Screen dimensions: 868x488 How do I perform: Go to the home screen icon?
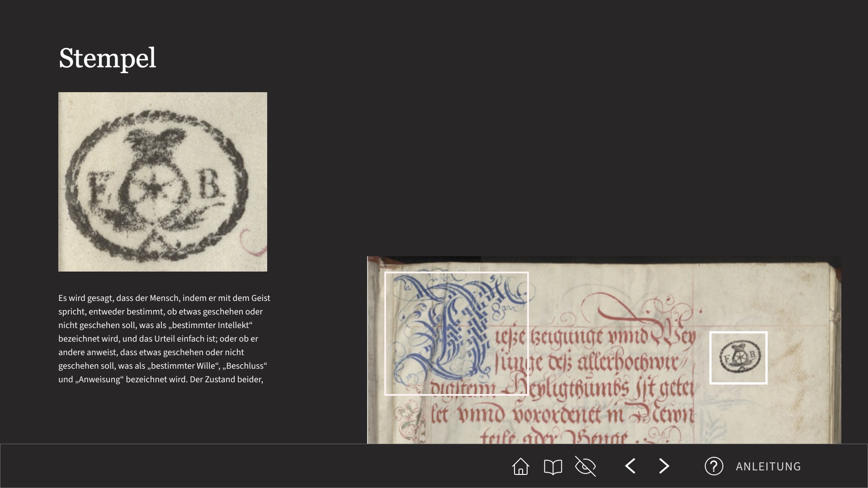(x=520, y=466)
